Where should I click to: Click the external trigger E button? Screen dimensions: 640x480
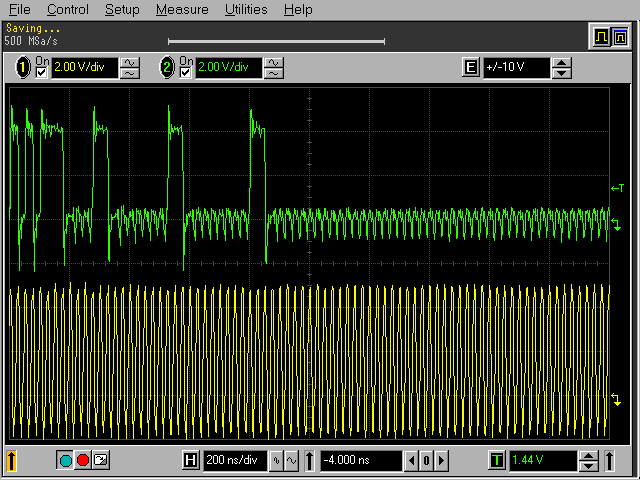point(471,67)
